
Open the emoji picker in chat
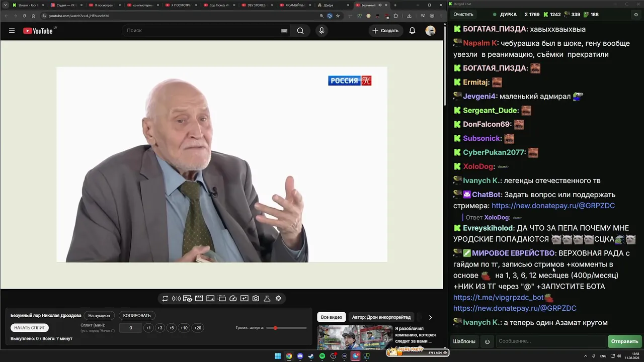(487, 342)
